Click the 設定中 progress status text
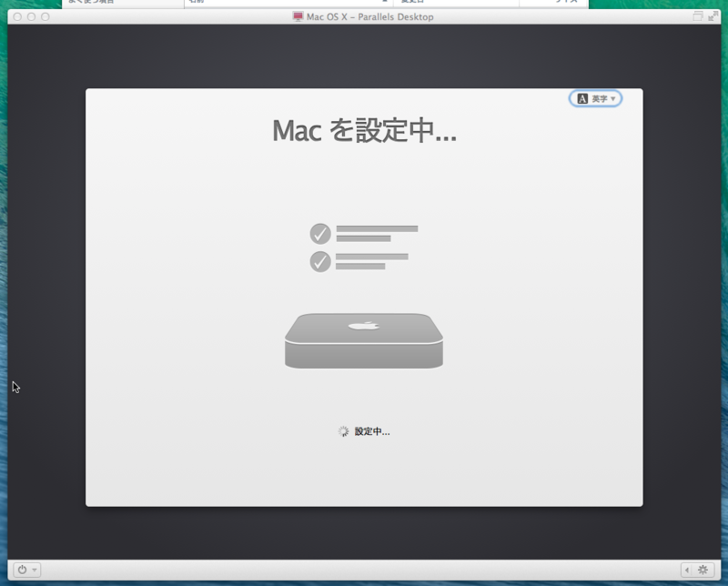The image size is (728, 586). click(x=371, y=432)
